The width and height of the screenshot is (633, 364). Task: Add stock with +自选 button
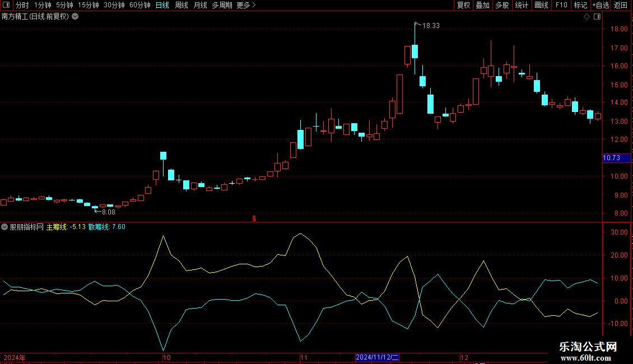601,5
